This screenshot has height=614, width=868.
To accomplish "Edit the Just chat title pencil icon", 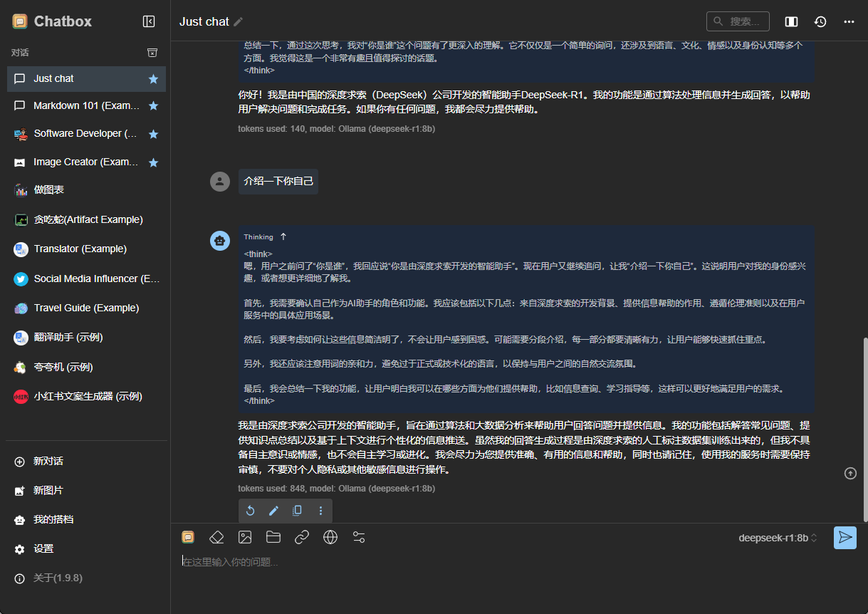I will [x=239, y=22].
